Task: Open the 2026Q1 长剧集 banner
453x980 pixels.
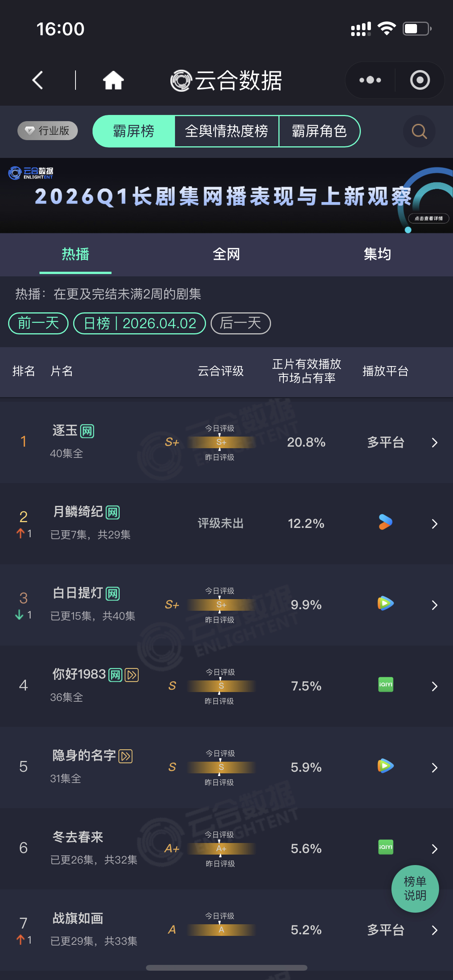Action: click(x=226, y=195)
